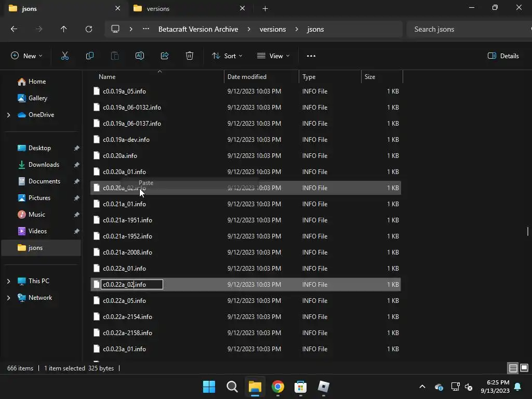Click Betacraft Version Archive breadcrumb

click(198, 29)
